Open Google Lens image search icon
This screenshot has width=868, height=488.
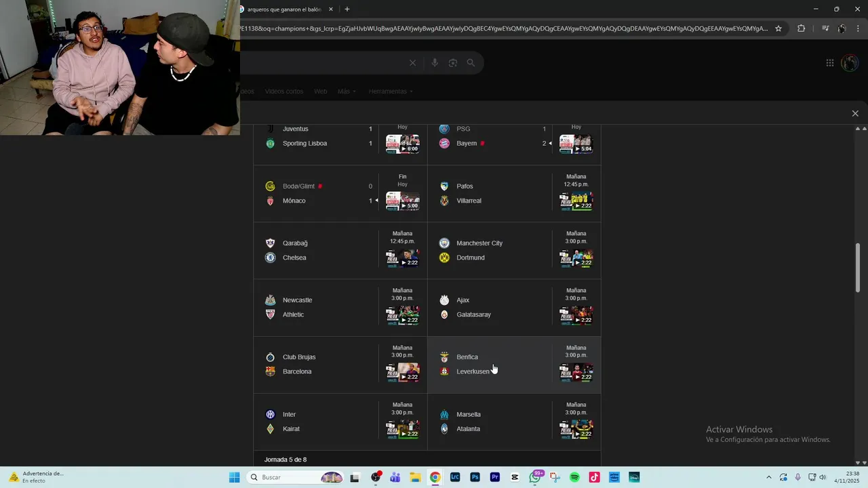tap(453, 63)
